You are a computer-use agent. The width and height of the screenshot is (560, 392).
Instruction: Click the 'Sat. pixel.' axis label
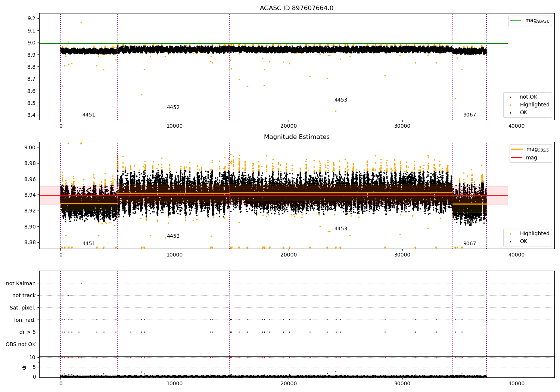click(x=23, y=308)
